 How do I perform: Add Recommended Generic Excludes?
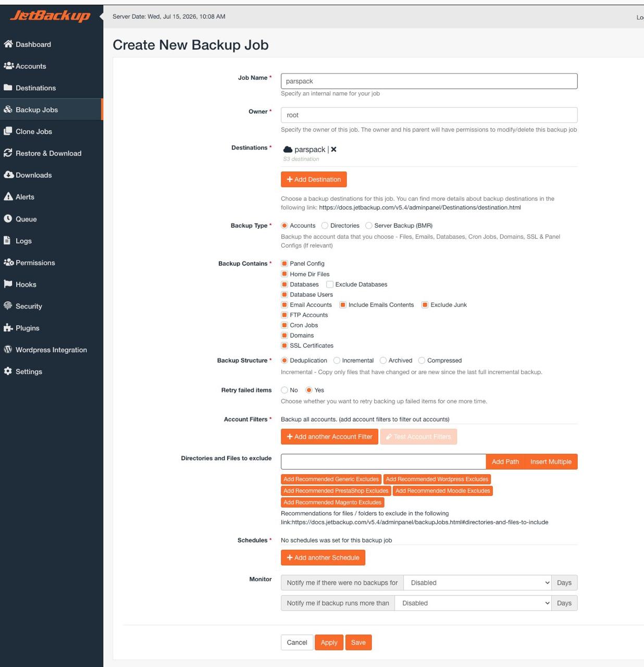pos(331,479)
